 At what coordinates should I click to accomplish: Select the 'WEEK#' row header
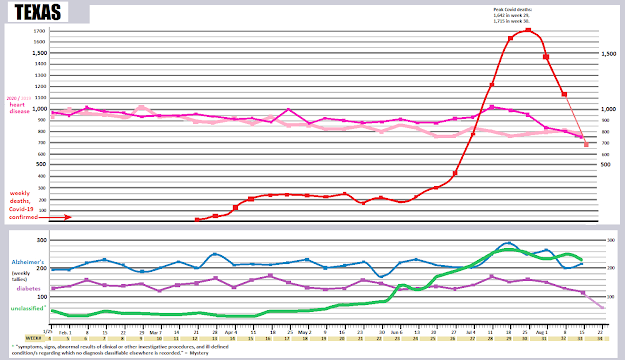point(33,338)
